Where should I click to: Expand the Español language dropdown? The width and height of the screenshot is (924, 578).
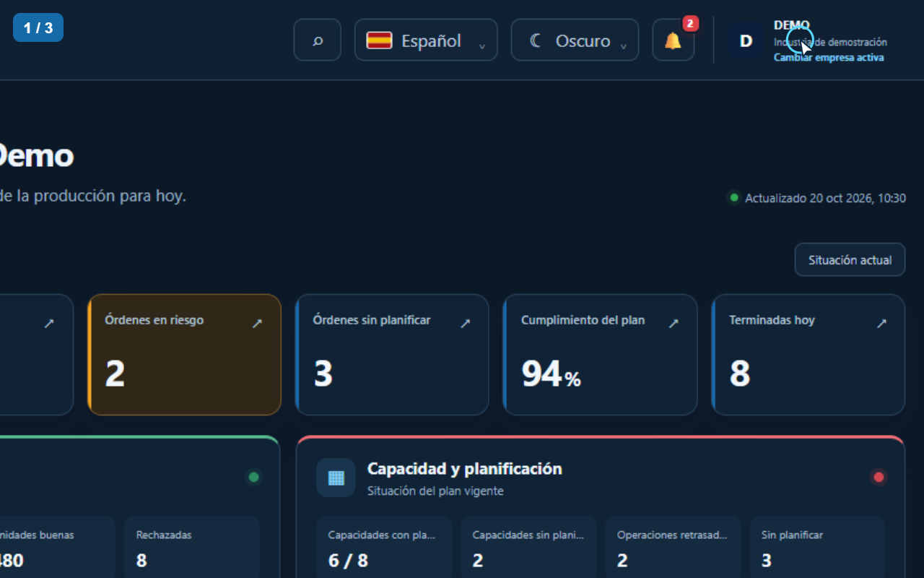tap(426, 40)
